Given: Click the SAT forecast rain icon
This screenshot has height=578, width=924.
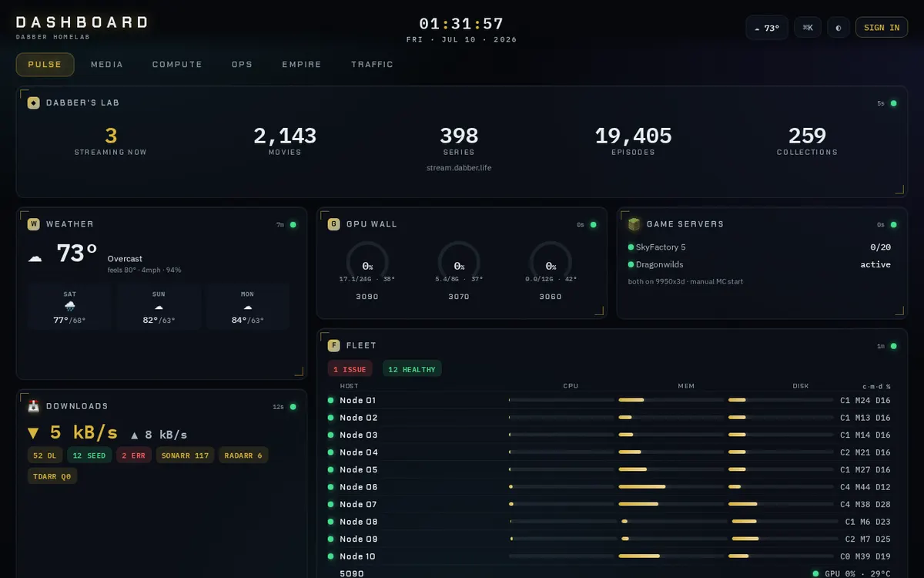Looking at the screenshot, I should click(70, 307).
